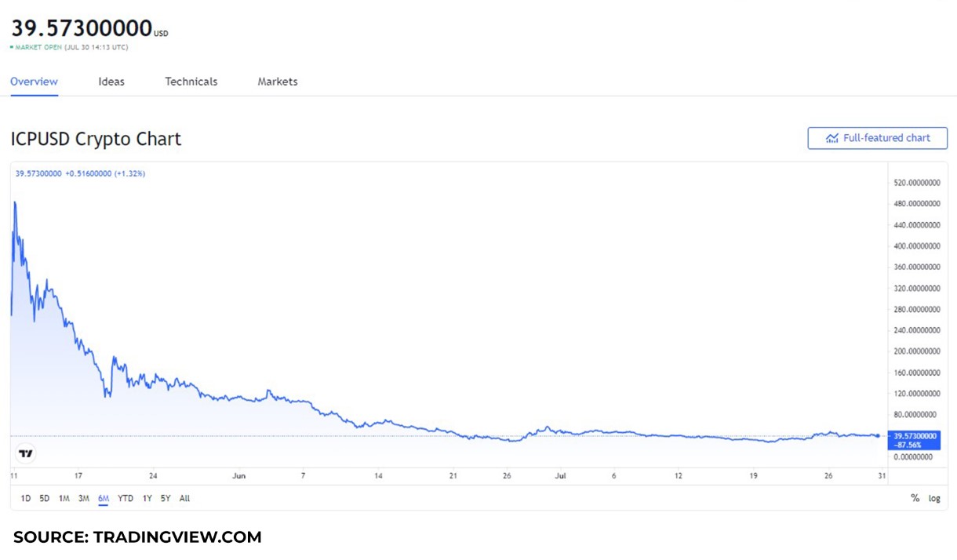Click the current price label 39.573 on axis

[x=914, y=435]
